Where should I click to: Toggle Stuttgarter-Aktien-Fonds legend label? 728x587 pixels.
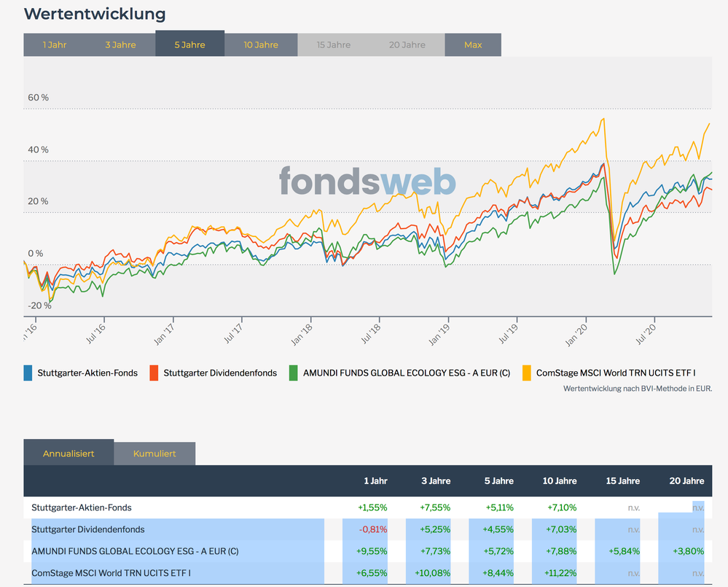coord(88,373)
